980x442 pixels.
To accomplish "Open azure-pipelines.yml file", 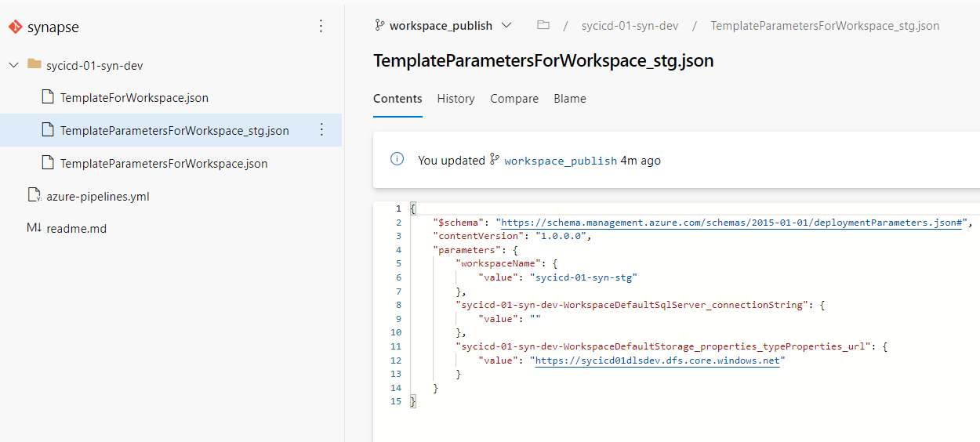I will point(98,197).
